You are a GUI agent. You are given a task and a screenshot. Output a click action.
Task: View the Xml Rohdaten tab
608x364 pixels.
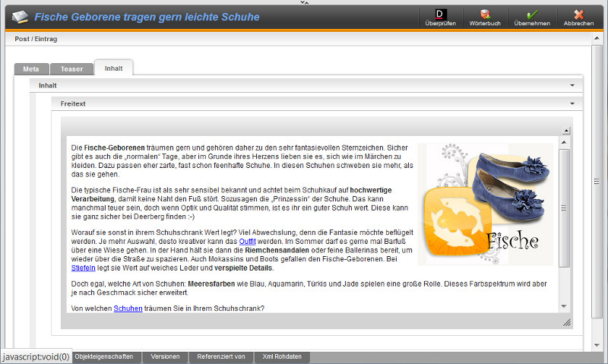click(x=281, y=356)
